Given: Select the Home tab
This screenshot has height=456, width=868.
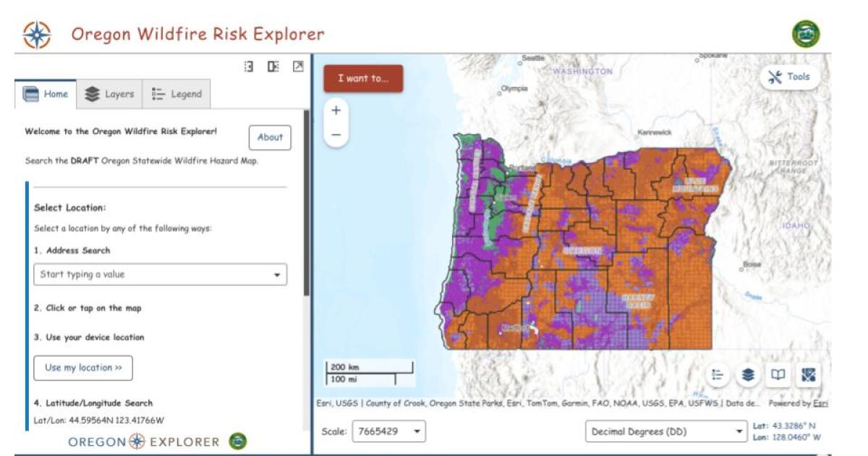Looking at the screenshot, I should coord(45,93).
